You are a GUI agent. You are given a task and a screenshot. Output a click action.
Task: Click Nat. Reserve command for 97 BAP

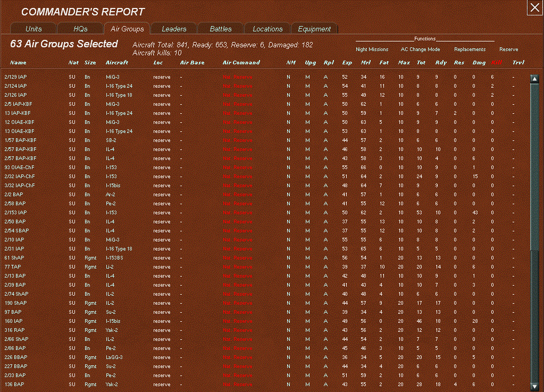pos(238,312)
